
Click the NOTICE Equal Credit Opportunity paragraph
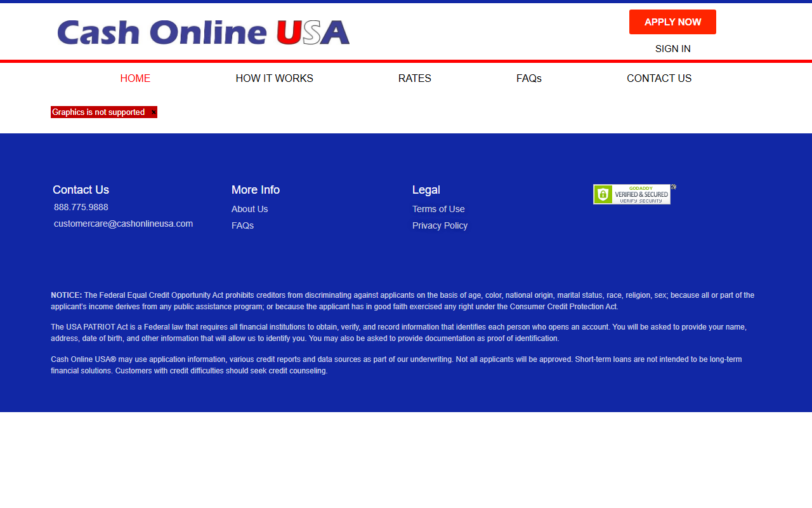pyautogui.click(x=403, y=301)
